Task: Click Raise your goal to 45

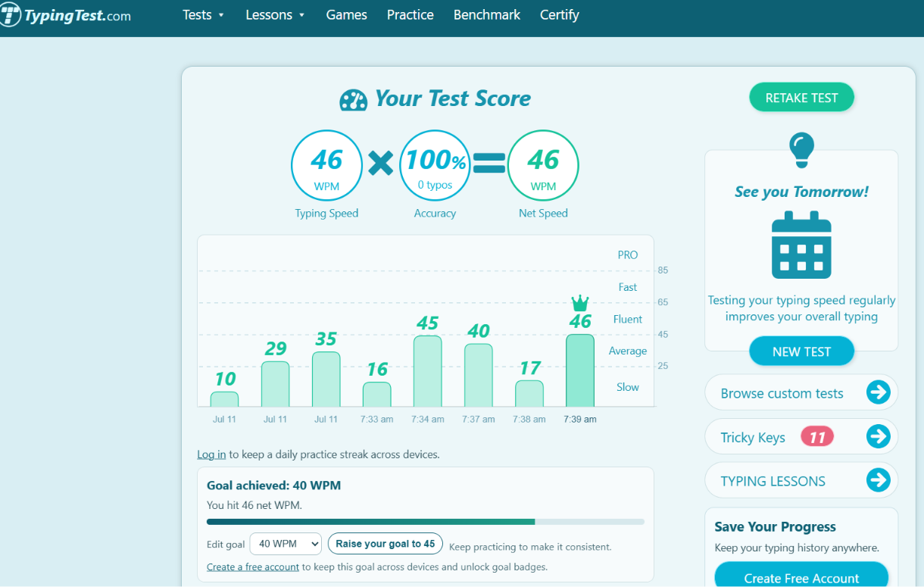Action: 386,544
